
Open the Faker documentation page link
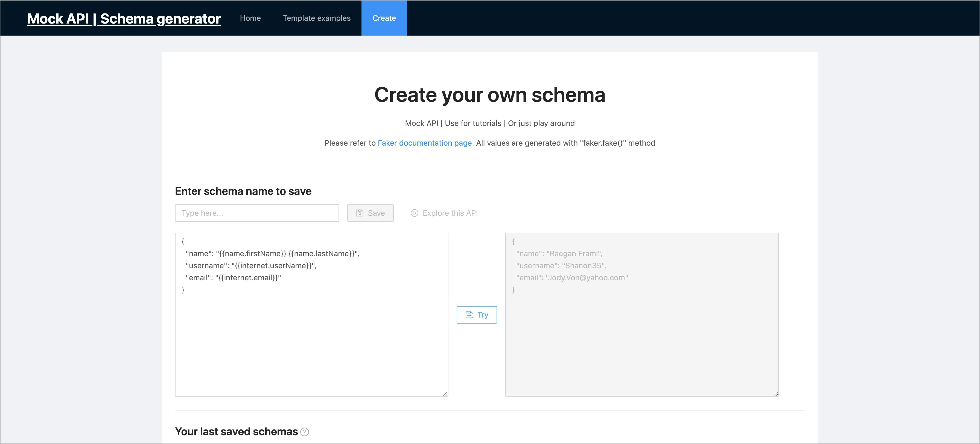point(424,143)
